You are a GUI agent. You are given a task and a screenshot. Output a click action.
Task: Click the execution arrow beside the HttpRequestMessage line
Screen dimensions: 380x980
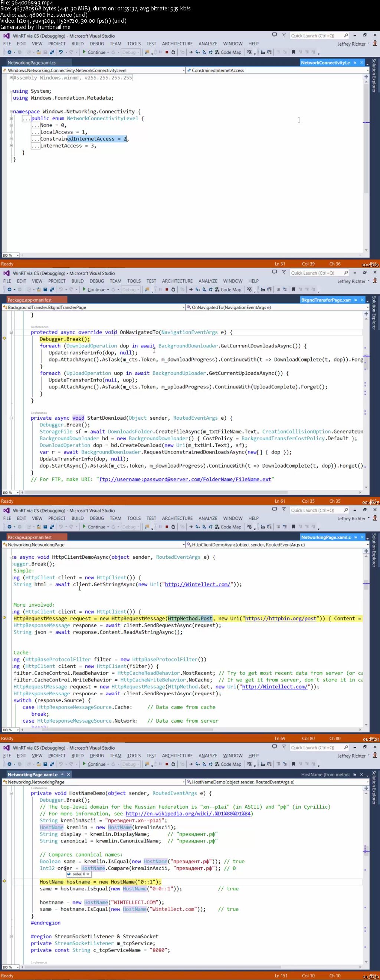click(x=4, y=618)
